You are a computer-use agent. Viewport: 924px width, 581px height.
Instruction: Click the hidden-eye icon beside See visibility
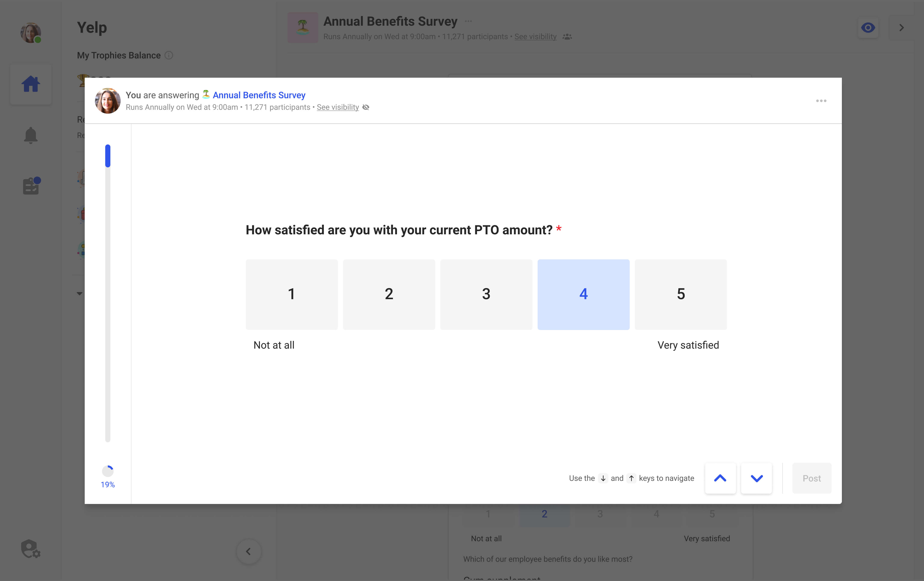(366, 107)
